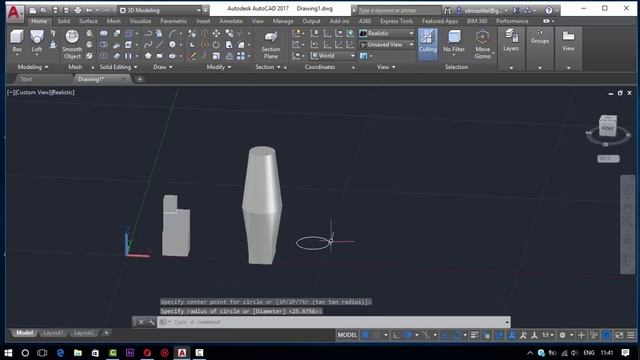Click the ViewCube in the viewport

(608, 127)
